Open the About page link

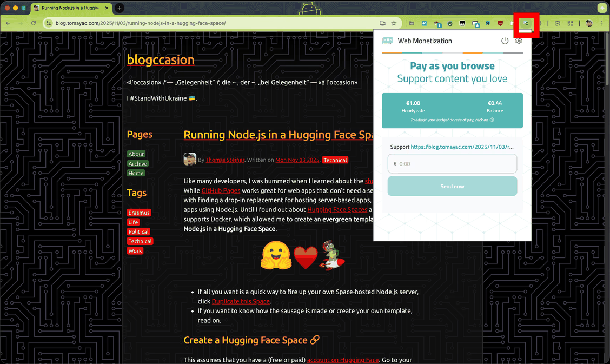[x=136, y=154]
